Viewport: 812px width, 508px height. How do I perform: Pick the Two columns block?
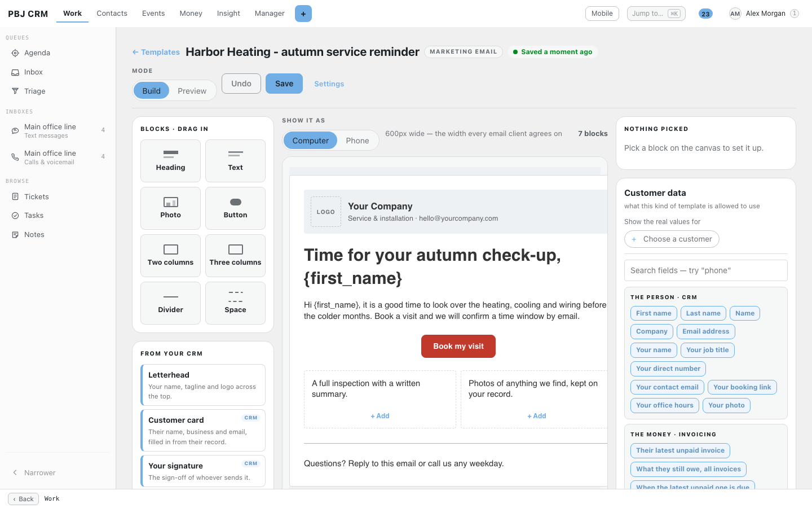170,256
